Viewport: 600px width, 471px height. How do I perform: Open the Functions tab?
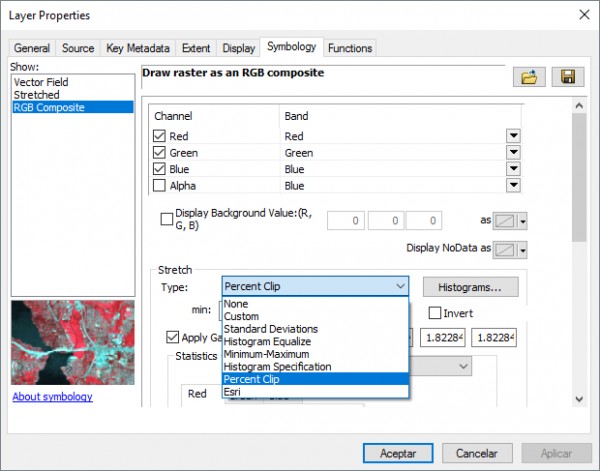coord(350,48)
